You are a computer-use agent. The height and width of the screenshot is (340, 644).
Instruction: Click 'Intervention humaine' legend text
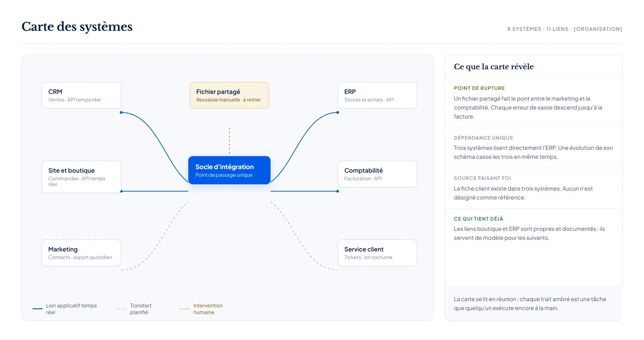click(208, 309)
